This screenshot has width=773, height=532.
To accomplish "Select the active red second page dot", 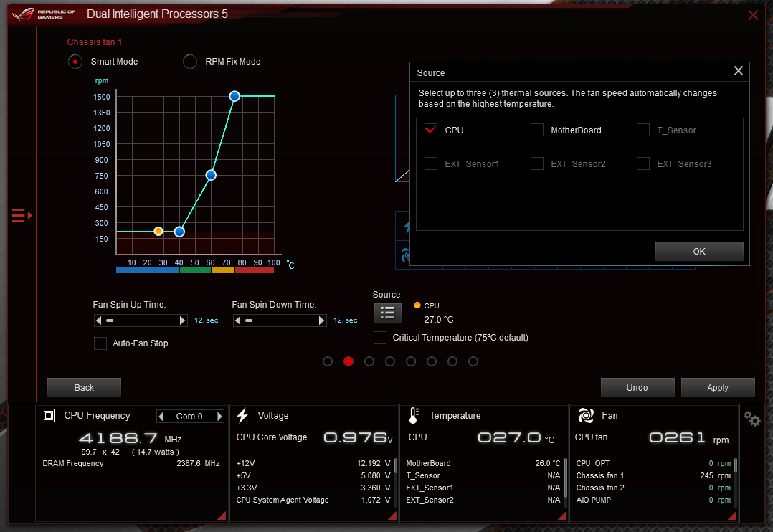I will click(348, 361).
